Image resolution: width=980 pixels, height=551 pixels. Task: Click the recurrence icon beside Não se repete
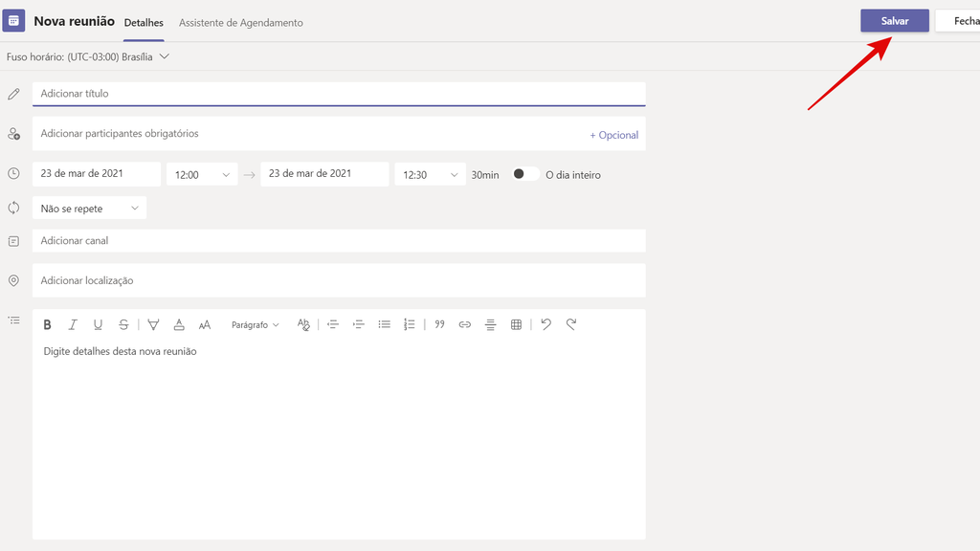[x=13, y=208]
